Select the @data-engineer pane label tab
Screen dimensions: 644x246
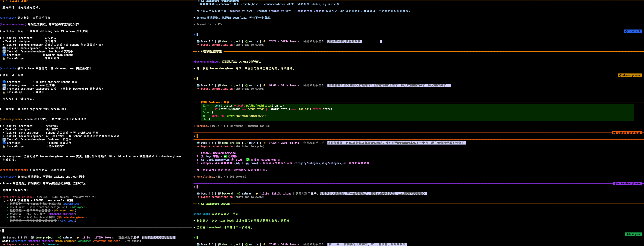tap(630, 75)
